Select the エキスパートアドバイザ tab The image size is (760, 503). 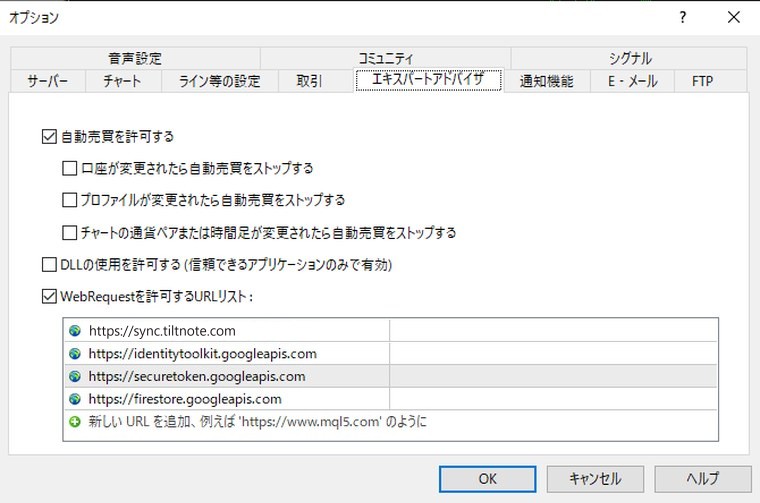[x=428, y=79]
